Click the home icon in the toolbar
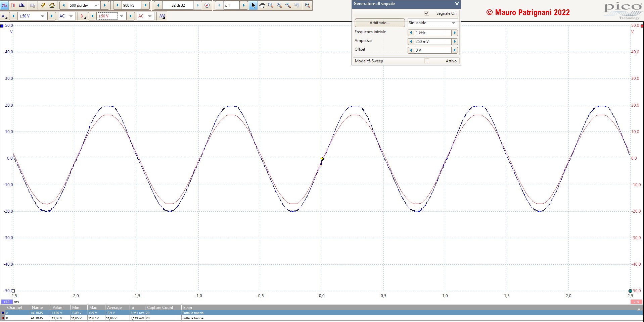Viewport: 644px width, 322px height. click(x=52, y=5)
